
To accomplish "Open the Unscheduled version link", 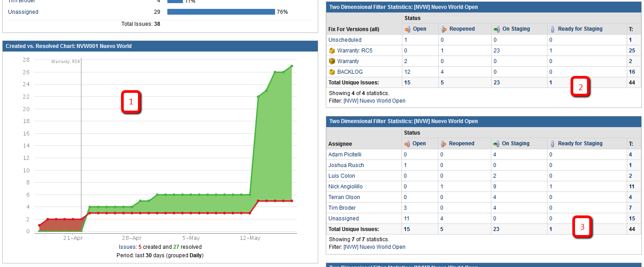I will [x=345, y=40].
